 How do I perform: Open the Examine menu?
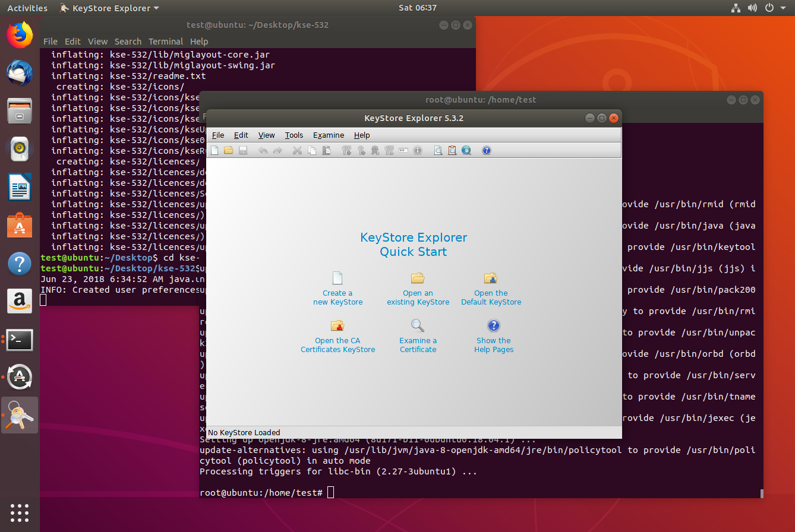pos(329,135)
